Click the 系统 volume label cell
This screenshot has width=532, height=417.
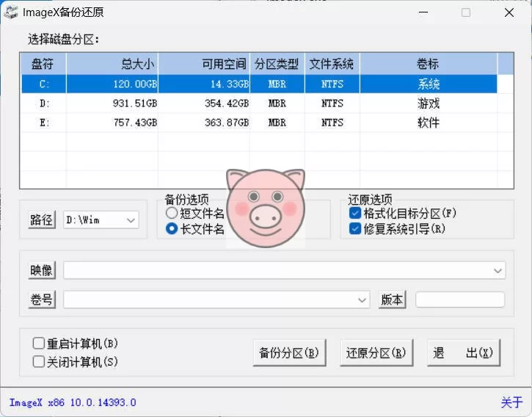[429, 84]
